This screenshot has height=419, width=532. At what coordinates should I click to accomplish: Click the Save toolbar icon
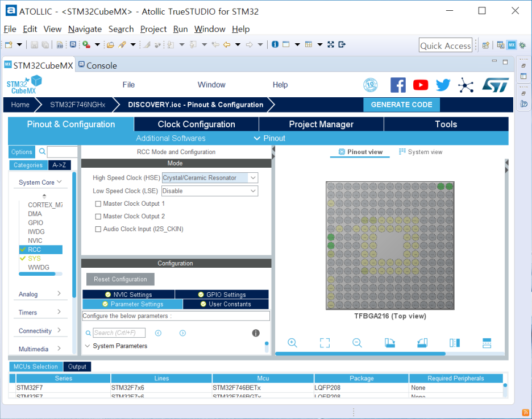pyautogui.click(x=34, y=44)
